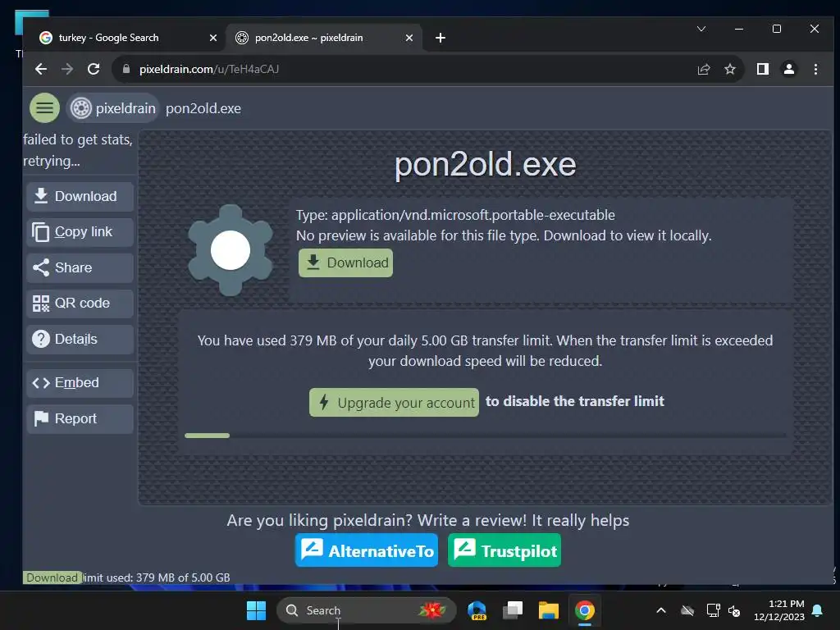Click the transfer limit progress bar
This screenshot has height=630, width=840.
point(486,436)
